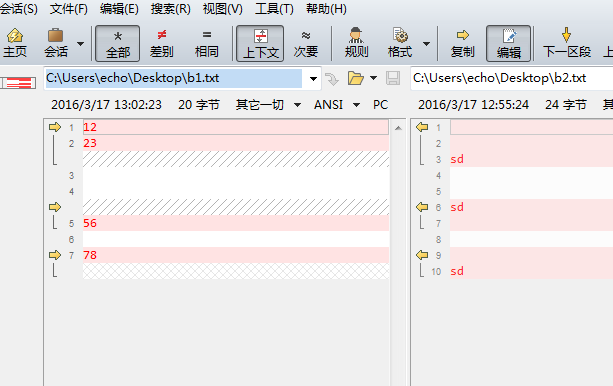Select left line containing 23
The height and width of the screenshot is (386, 613).
(236, 143)
